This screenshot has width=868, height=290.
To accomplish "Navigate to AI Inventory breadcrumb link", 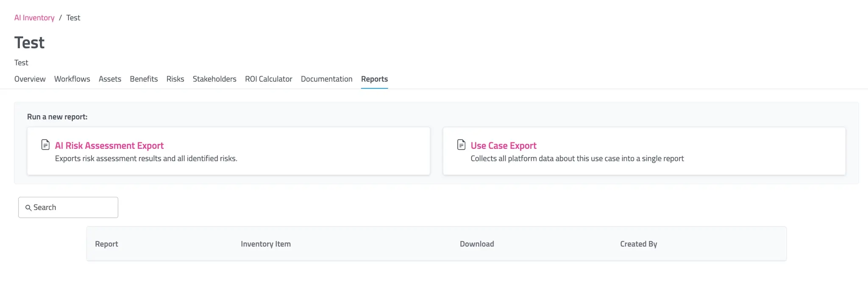I will click(x=34, y=18).
